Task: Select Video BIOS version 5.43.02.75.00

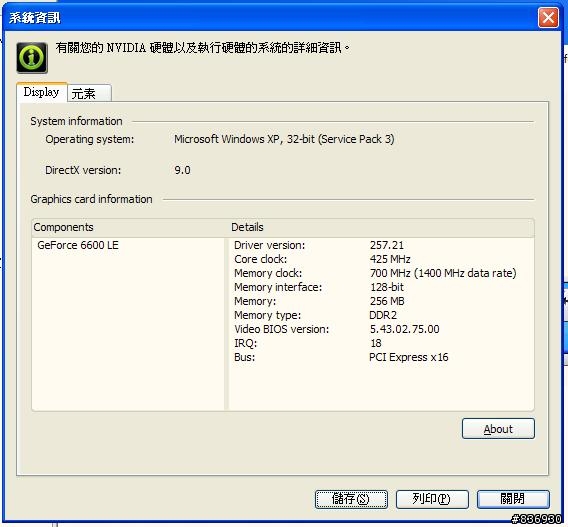Action: click(404, 329)
